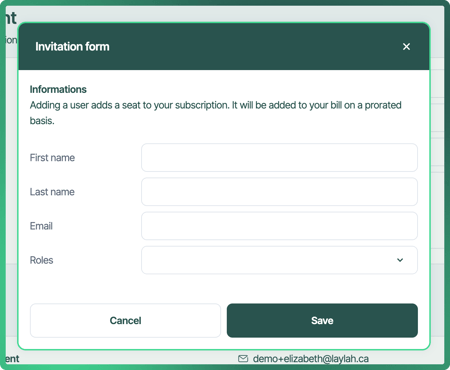
Task: Click the Invitation form header title
Action: pyautogui.click(x=72, y=47)
